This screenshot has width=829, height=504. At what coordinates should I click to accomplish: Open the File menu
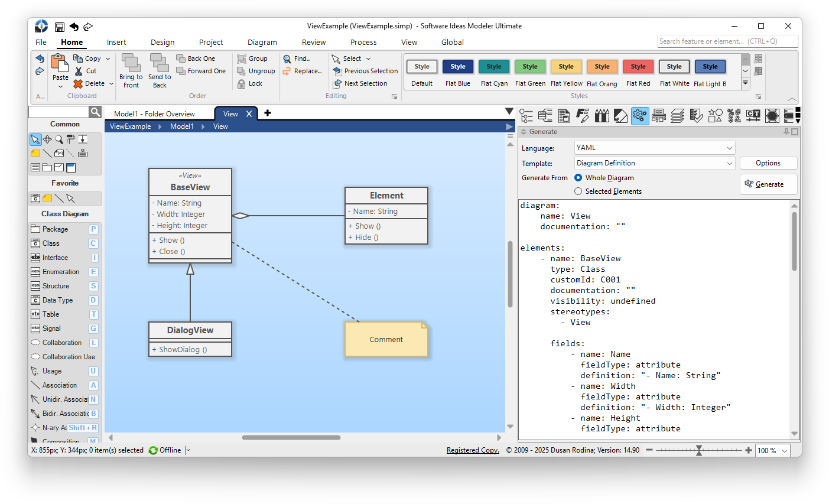[x=41, y=42]
